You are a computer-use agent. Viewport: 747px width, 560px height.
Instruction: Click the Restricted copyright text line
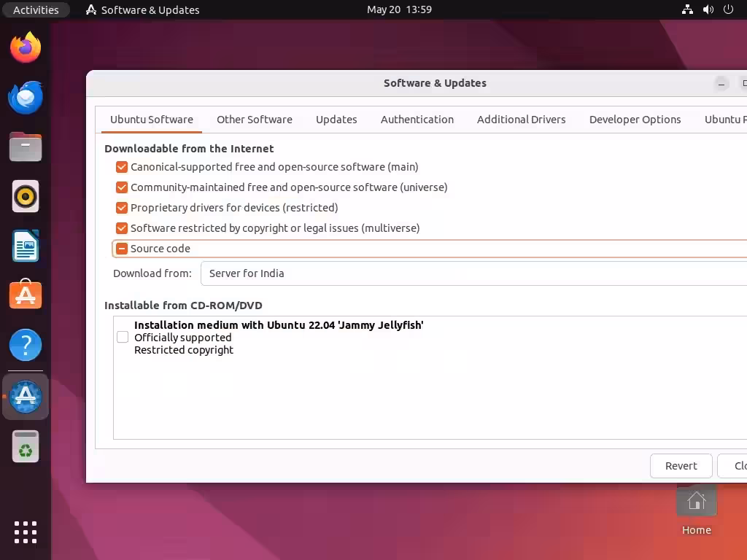[x=184, y=350]
